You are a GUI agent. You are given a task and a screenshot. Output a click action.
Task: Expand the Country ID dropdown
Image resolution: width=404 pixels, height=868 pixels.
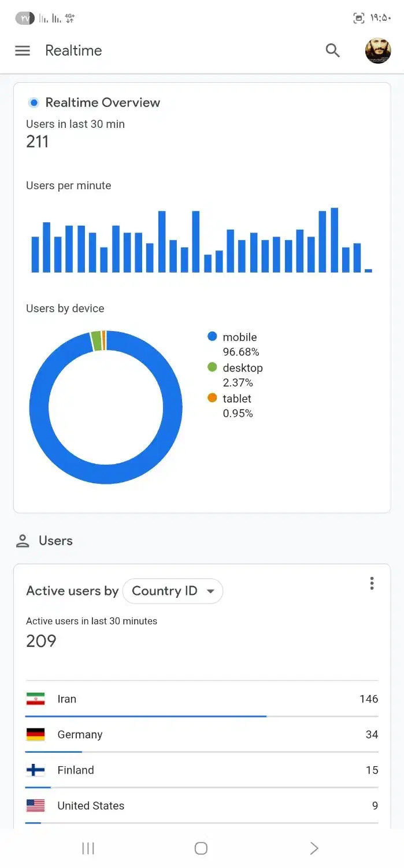coord(173,591)
